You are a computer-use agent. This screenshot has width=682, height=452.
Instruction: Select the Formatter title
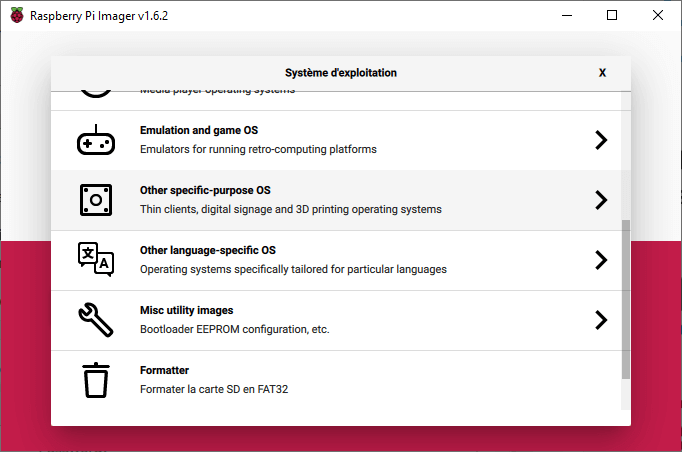click(164, 370)
